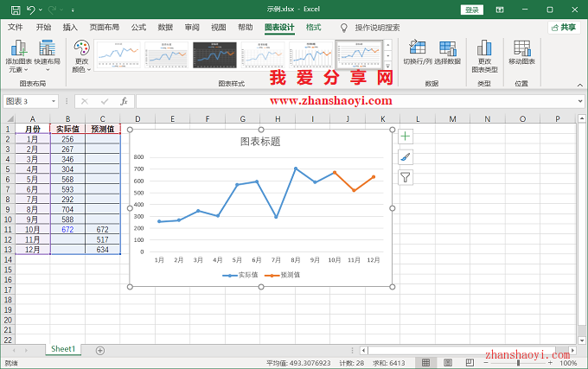588x369 pixels.
Task: Click the 共享 Share button
Action: pos(564,28)
